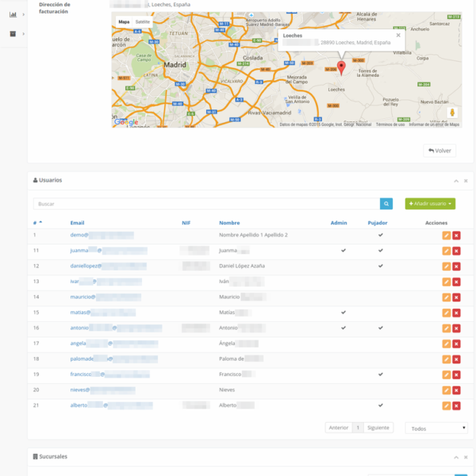Open the Añadir usuario dropdown
The height and width of the screenshot is (476, 476).
pos(430,204)
